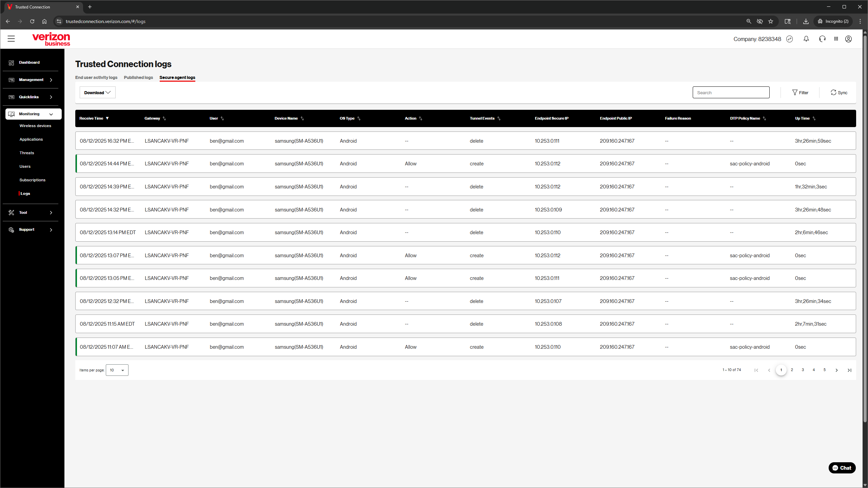Sort by User column arrows
The image size is (868, 488).
[x=222, y=119]
